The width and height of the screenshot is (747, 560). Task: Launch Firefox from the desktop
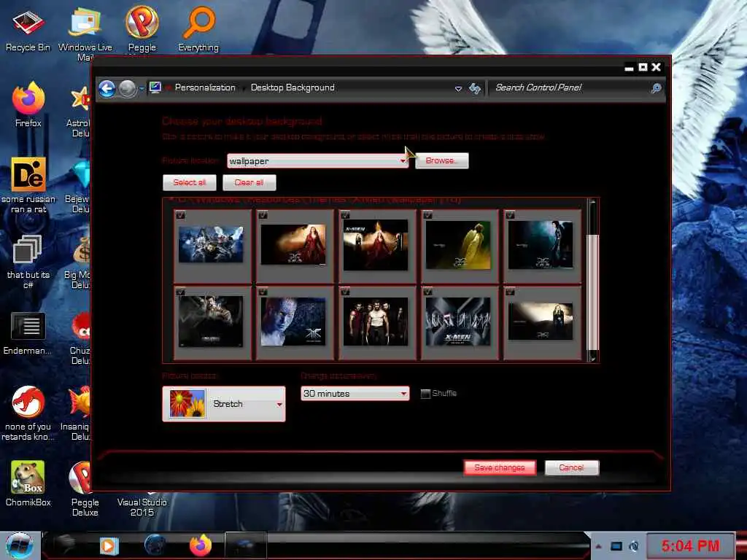(28, 105)
